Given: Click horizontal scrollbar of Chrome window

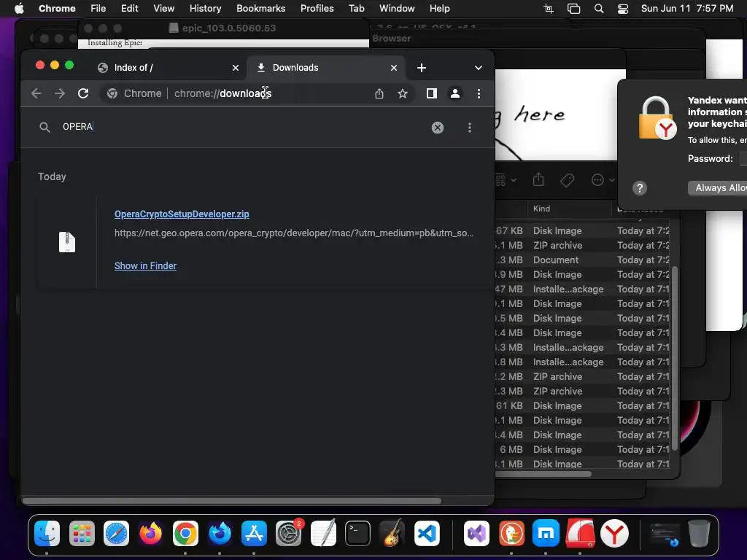Looking at the screenshot, I should (231, 501).
